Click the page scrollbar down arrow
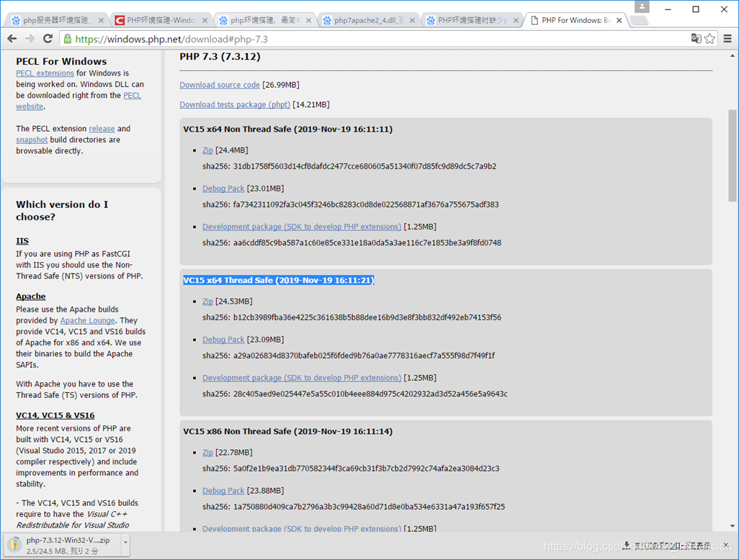Screen dimensions: 739x560 [732, 526]
